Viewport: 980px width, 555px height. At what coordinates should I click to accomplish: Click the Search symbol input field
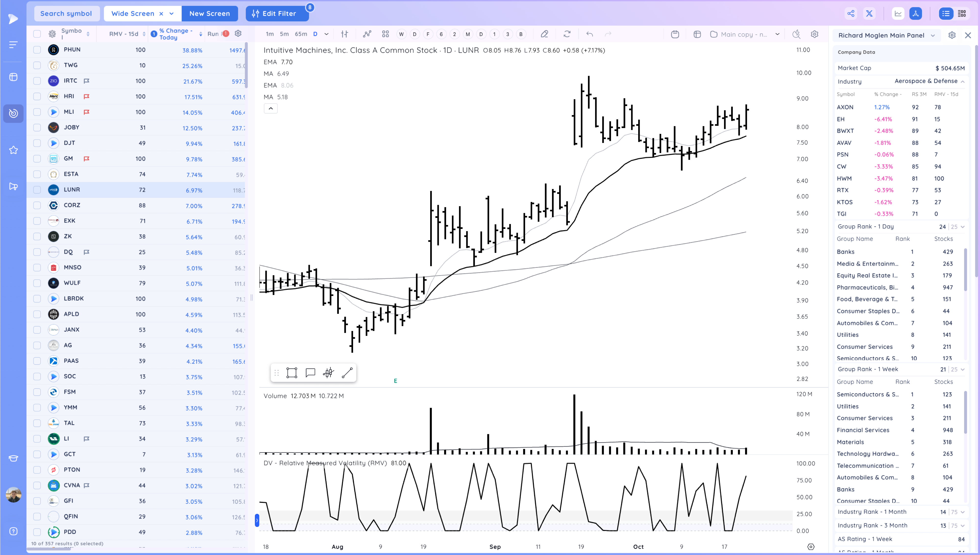point(66,14)
